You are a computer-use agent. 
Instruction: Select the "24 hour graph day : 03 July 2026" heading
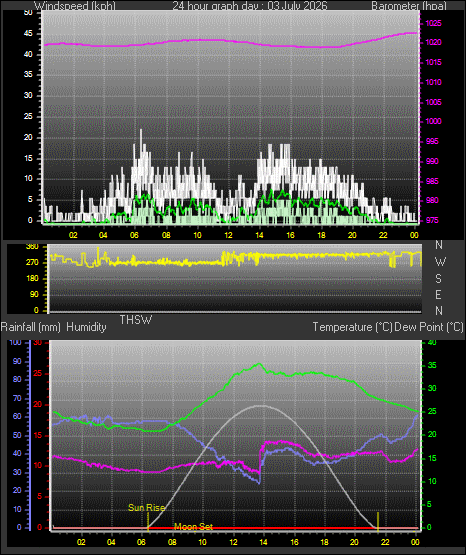pos(250,6)
